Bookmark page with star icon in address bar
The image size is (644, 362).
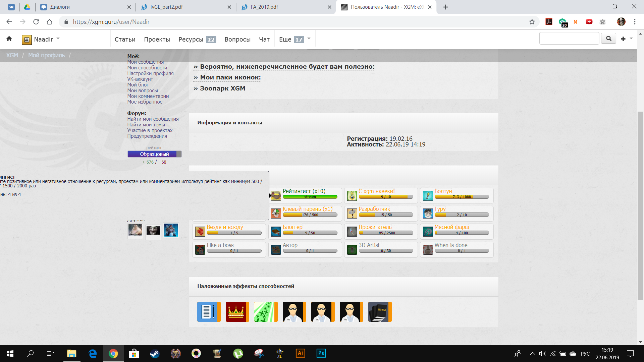point(532,22)
